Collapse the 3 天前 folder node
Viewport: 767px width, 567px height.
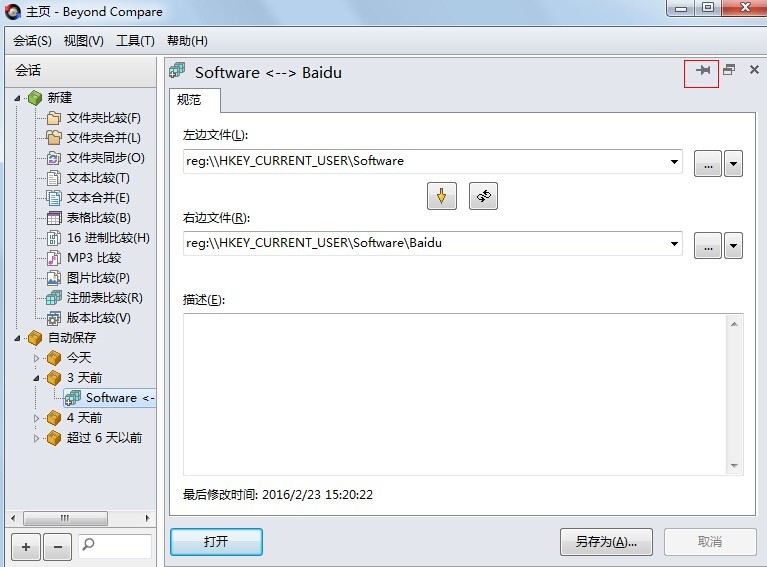click(36, 378)
